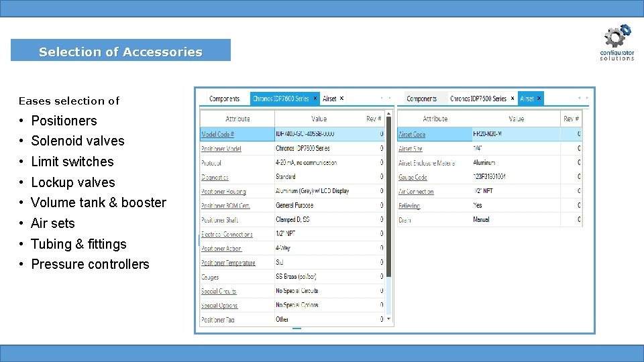Select 'No Special Circuits' value cell

click(x=297, y=290)
